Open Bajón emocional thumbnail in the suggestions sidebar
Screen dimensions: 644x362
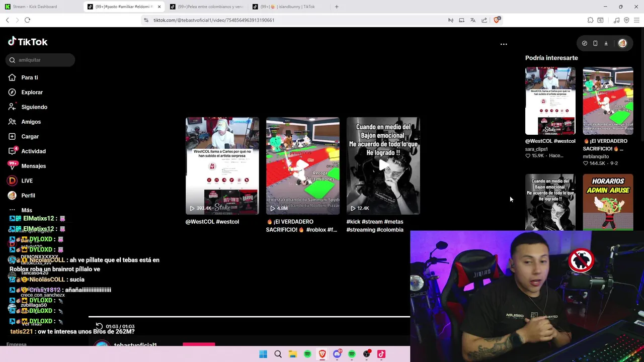tap(550, 202)
